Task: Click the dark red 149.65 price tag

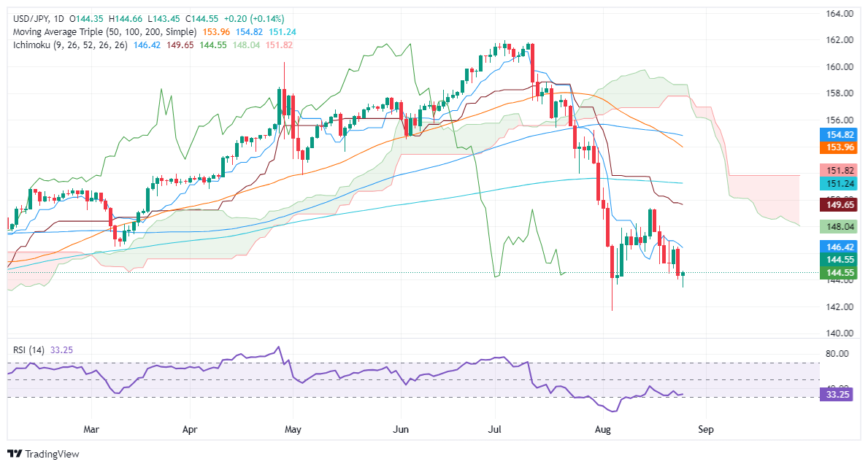Action: pyautogui.click(x=837, y=205)
